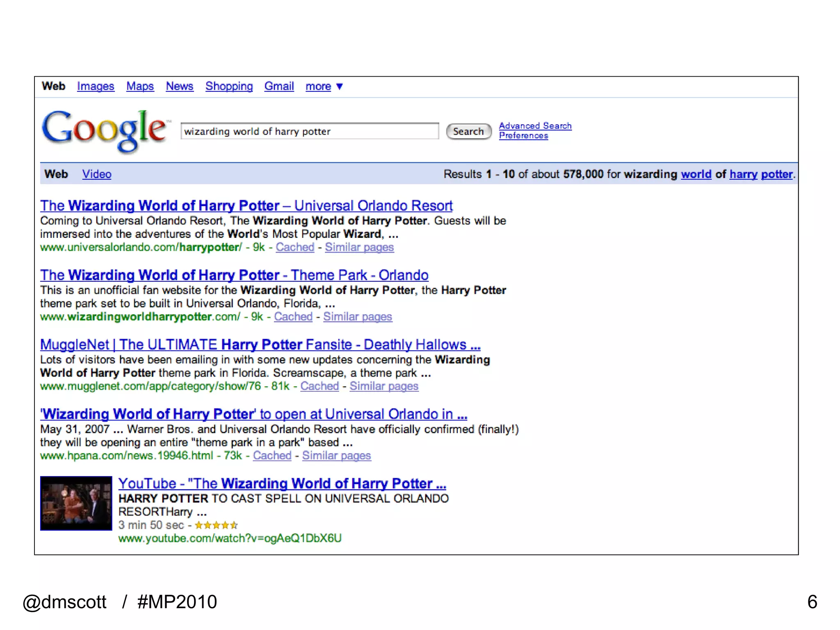The width and height of the screenshot is (840, 630).
Task: Open 'to open at Universal Orlando' result title
Action: pos(254,414)
